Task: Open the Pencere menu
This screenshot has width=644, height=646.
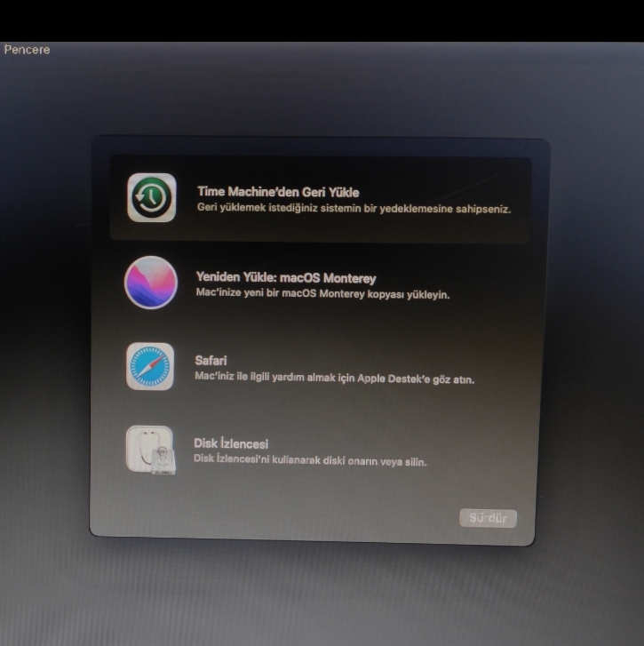Action: tap(27, 50)
